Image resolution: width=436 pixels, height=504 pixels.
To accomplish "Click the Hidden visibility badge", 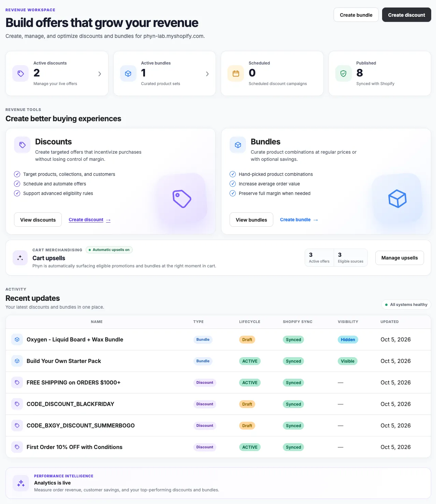I will [348, 339].
